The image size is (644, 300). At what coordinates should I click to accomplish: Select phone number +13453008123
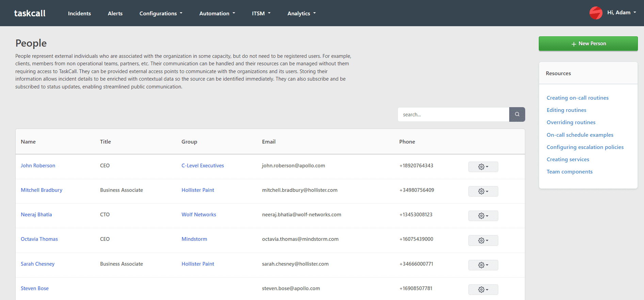click(x=416, y=215)
